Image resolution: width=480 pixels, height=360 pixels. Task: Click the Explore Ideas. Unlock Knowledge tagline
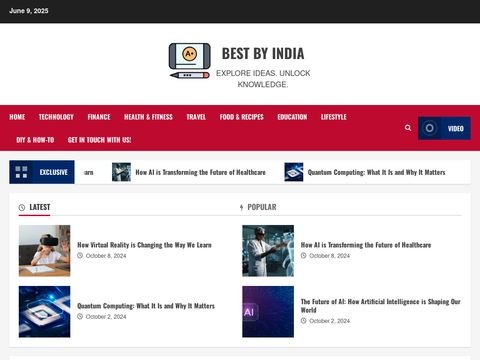coord(263,79)
